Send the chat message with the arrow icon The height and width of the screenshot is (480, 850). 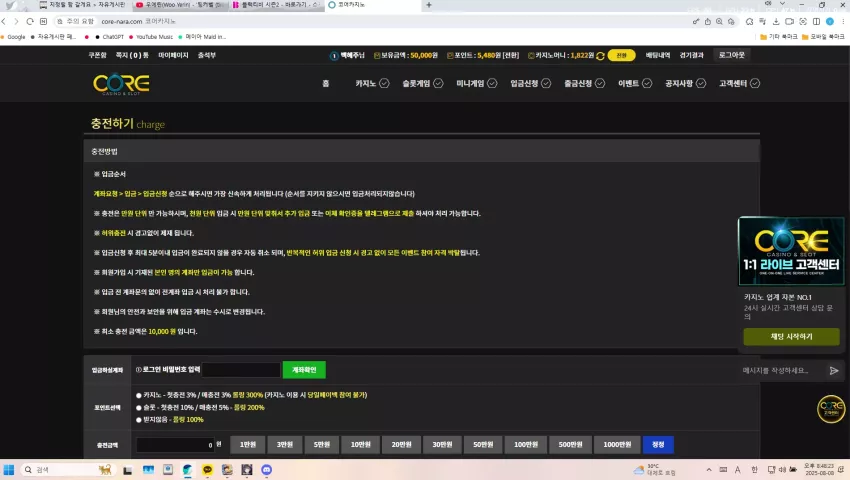tap(834, 370)
